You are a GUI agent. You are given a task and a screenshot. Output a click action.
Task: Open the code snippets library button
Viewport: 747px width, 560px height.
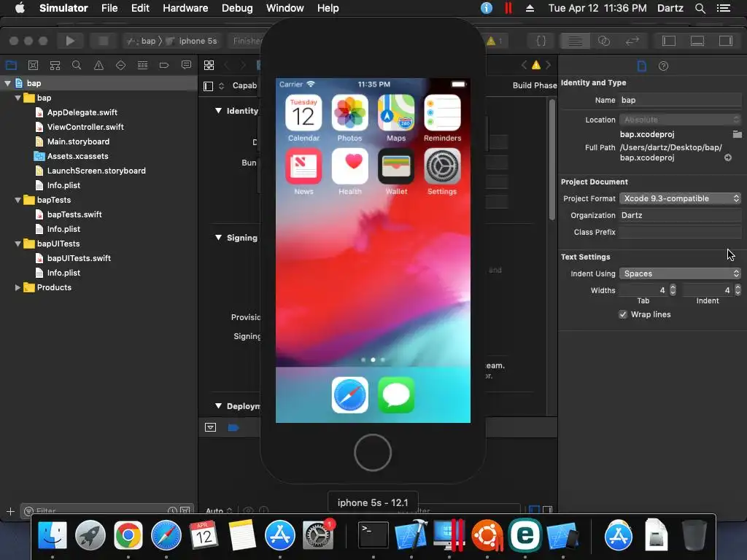541,41
